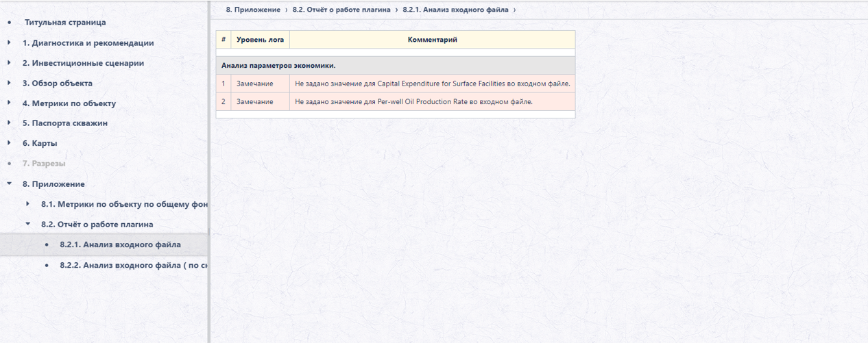868x343 pixels.
Task: Go to 8. Приложение breadcrumb
Action: 253,10
